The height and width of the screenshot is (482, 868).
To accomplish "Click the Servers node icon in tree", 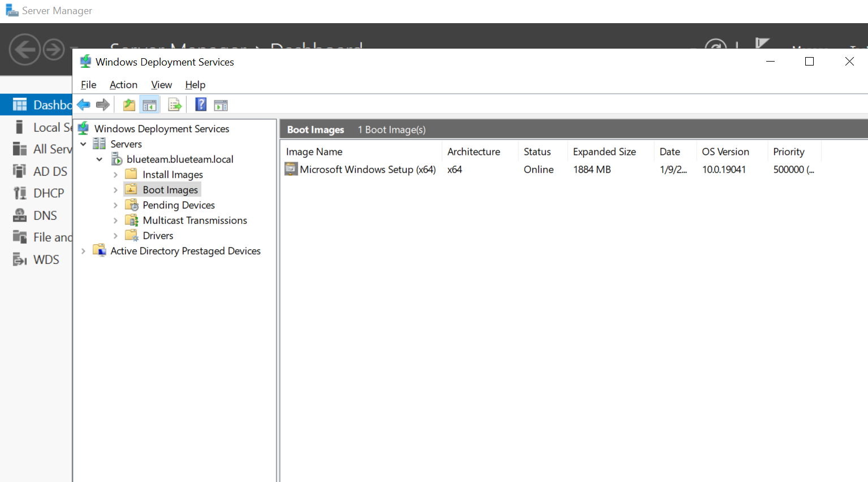I will [x=100, y=144].
